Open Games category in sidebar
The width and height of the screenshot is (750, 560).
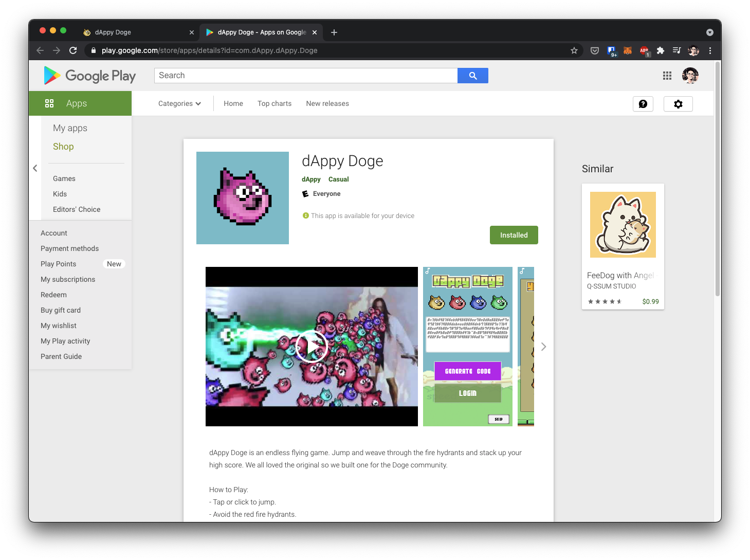[x=64, y=178]
